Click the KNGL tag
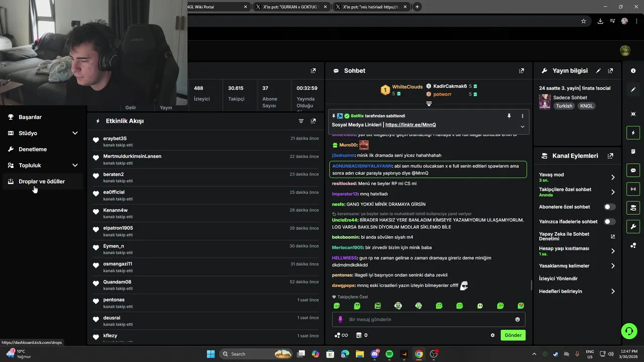Image resolution: width=644 pixels, height=362 pixels. (586, 106)
